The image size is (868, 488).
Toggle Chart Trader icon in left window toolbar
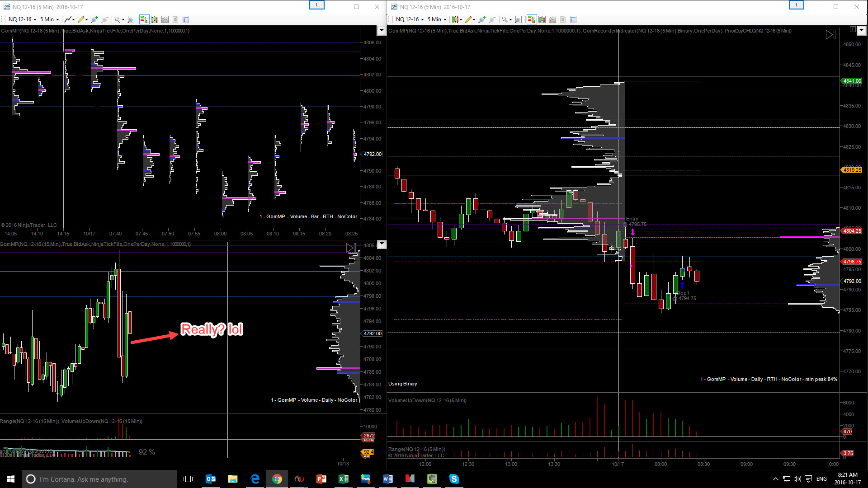144,19
